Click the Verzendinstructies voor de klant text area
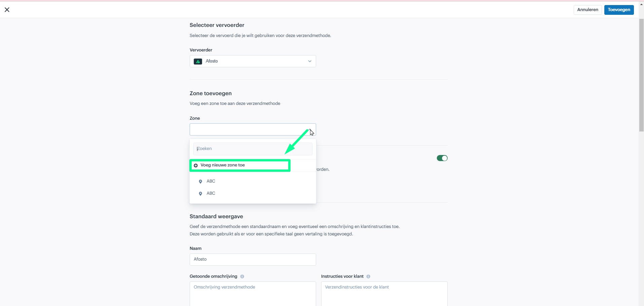The height and width of the screenshot is (306, 644). pos(384,294)
